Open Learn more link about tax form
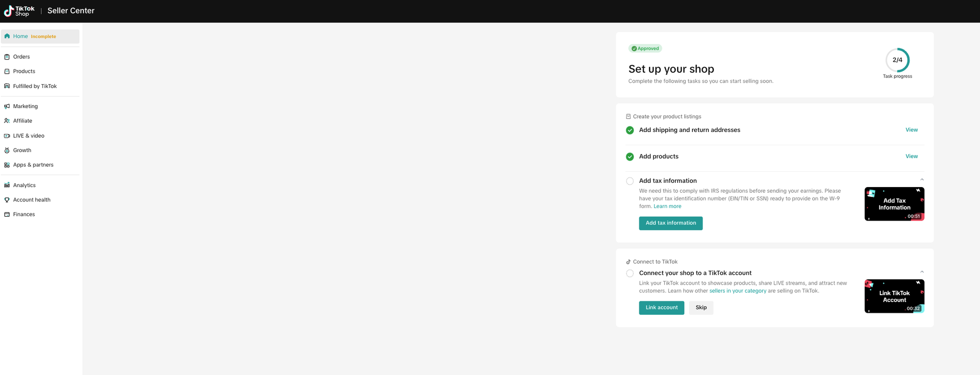Viewport: 980px width, 375px height. [667, 207]
